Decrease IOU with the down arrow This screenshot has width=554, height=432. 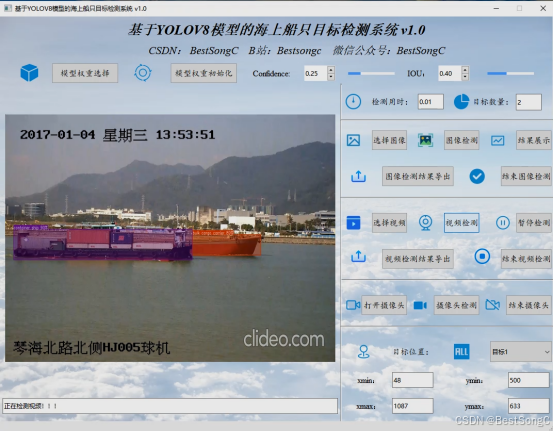465,77
